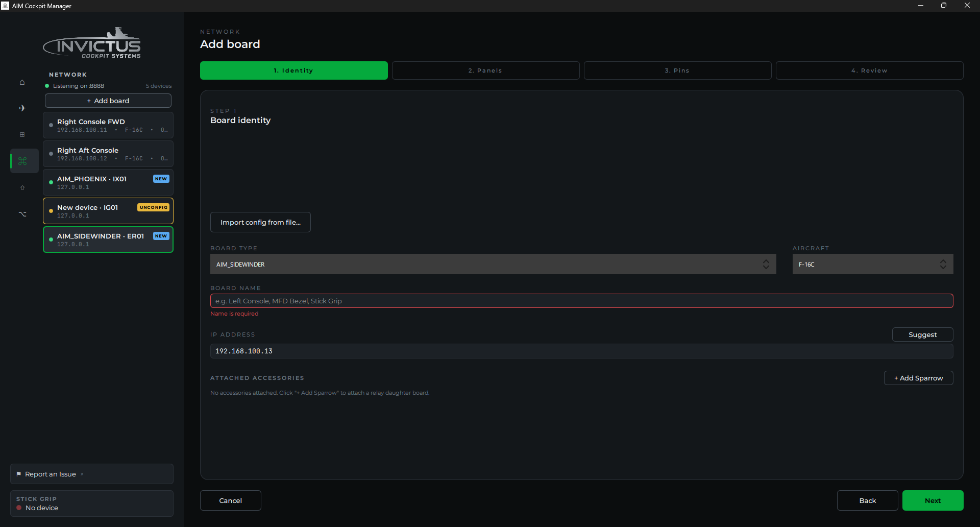This screenshot has width=980, height=527.
Task: Open the option-key icon in sidebar
Action: click(22, 214)
